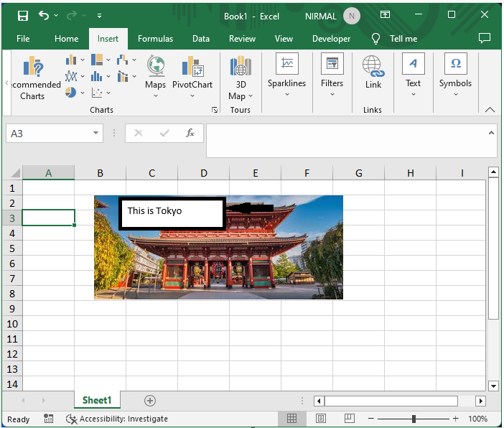Select the Tokyo temple picture
504x428 pixels.
click(x=287, y=266)
